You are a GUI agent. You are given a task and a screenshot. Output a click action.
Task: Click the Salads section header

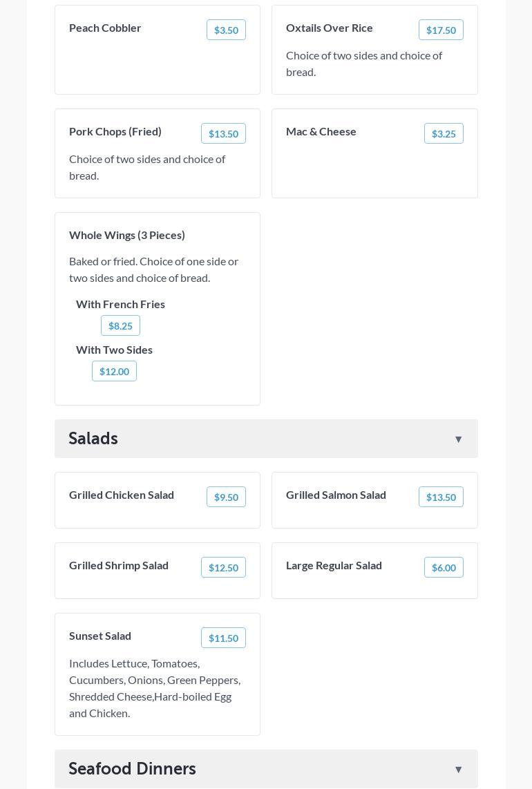click(93, 439)
